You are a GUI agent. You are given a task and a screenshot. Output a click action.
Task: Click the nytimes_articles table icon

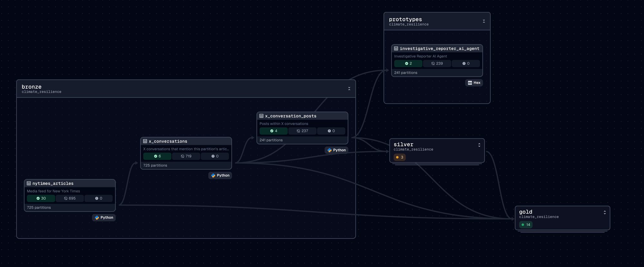pyautogui.click(x=29, y=183)
